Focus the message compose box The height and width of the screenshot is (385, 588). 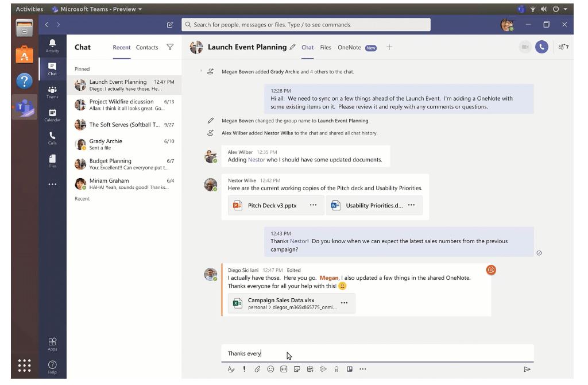pyautogui.click(x=377, y=353)
